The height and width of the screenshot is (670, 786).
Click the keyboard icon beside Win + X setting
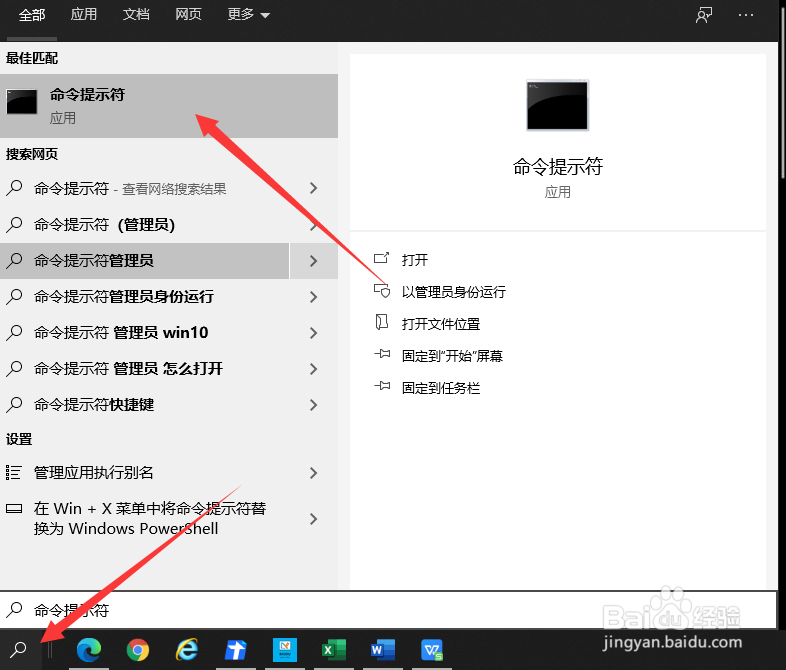pyautogui.click(x=14, y=509)
